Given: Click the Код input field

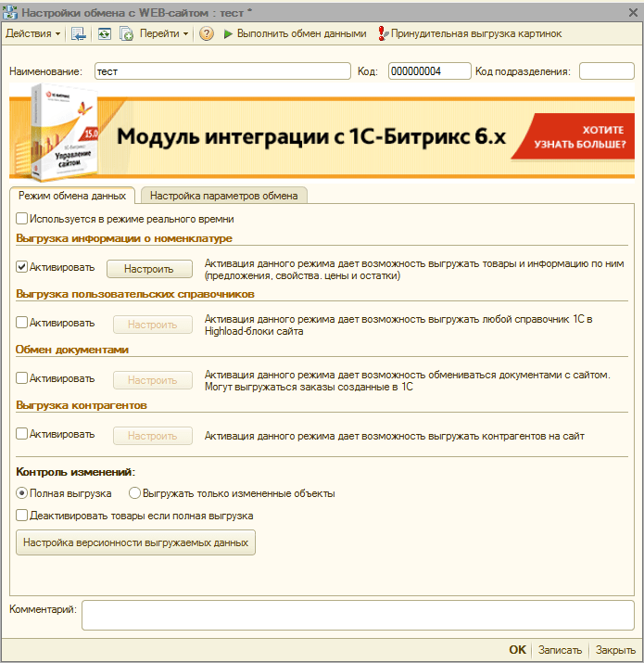Looking at the screenshot, I should tap(429, 71).
